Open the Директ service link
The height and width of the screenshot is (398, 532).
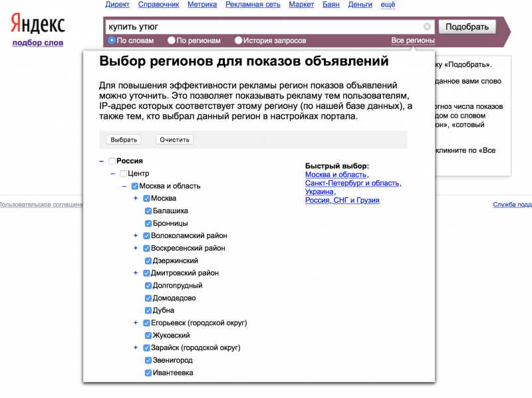(118, 5)
